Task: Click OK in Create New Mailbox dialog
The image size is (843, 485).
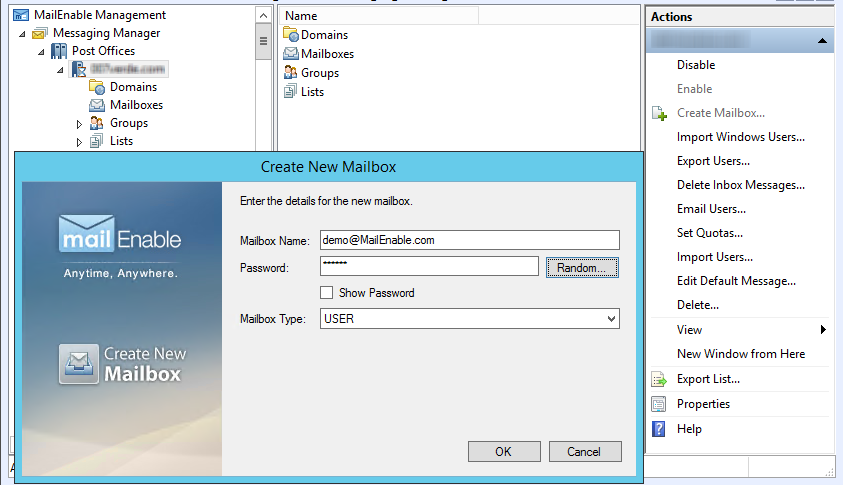Action: (x=504, y=452)
